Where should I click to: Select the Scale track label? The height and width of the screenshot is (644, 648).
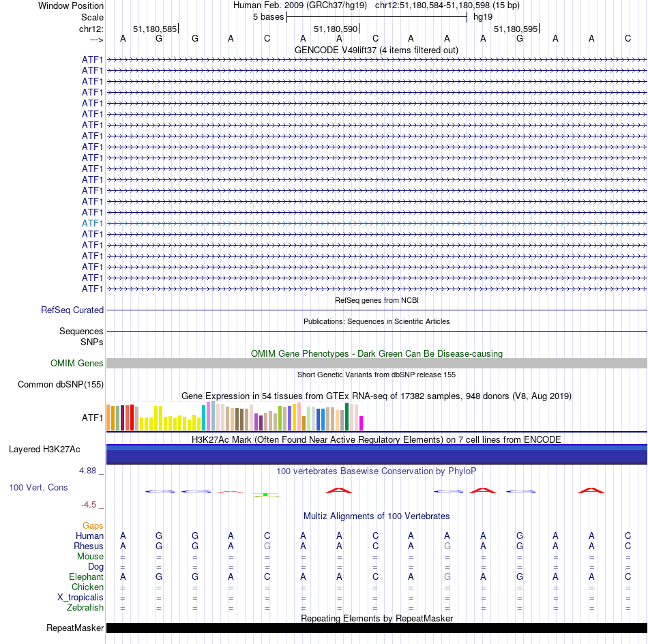point(92,17)
